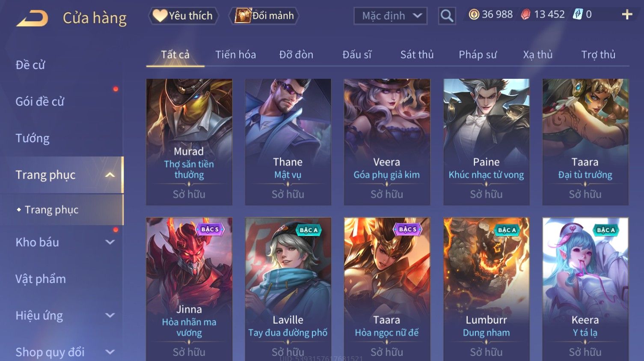This screenshot has height=361, width=644.
Task: Select the Tiến hóa tab
Action: (x=235, y=54)
